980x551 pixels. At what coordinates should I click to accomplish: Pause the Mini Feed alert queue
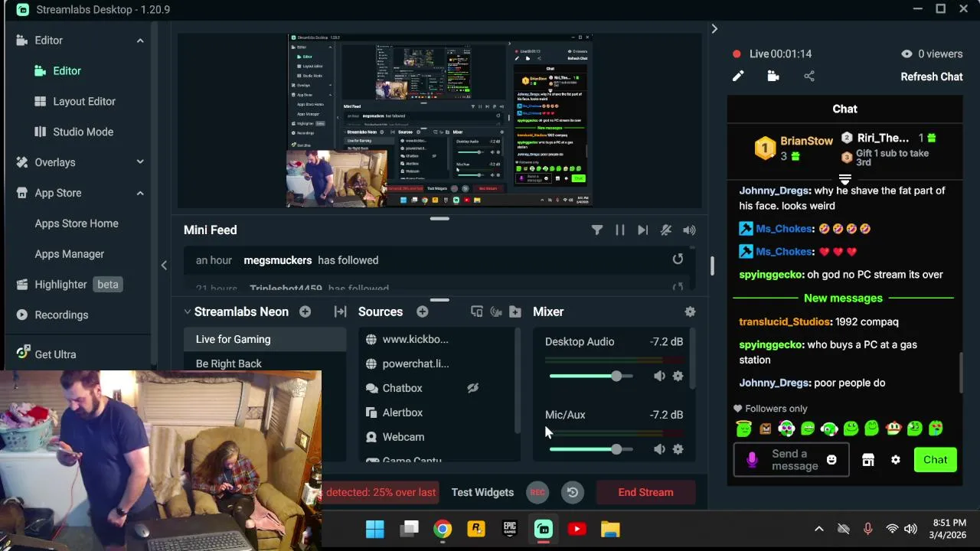620,230
